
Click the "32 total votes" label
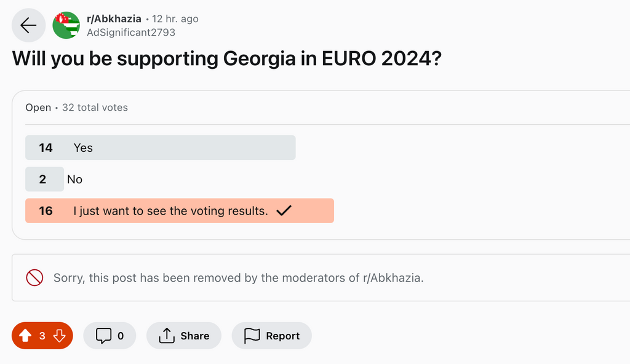95,108
